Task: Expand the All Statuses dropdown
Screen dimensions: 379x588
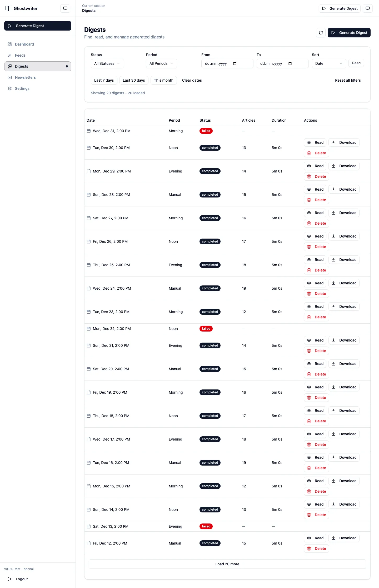Action: [x=107, y=63]
